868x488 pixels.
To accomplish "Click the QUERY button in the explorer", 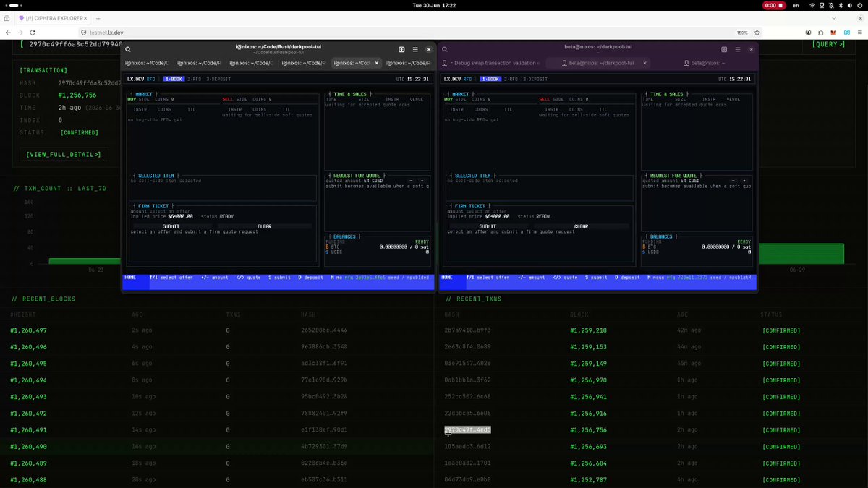I will point(829,44).
